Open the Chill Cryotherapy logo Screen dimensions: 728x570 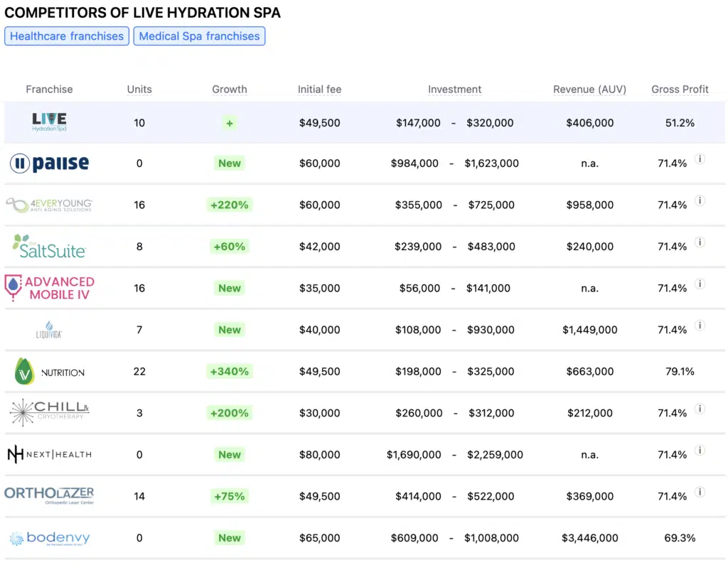point(49,413)
